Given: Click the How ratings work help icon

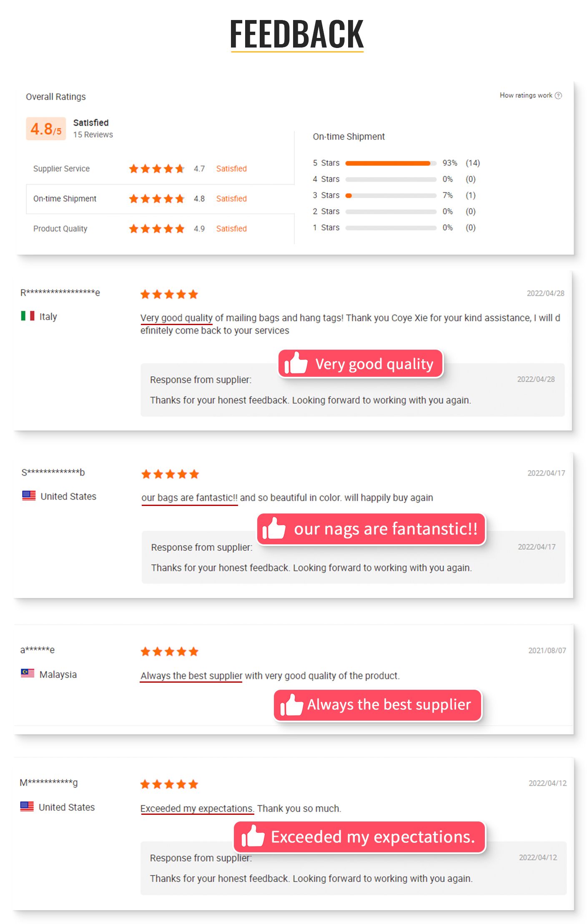Looking at the screenshot, I should click(558, 95).
